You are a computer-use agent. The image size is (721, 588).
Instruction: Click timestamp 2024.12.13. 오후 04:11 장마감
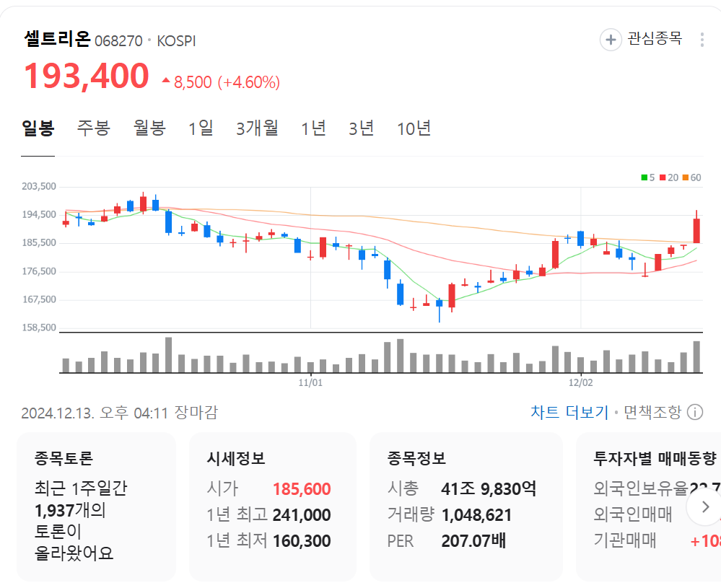click(x=120, y=413)
